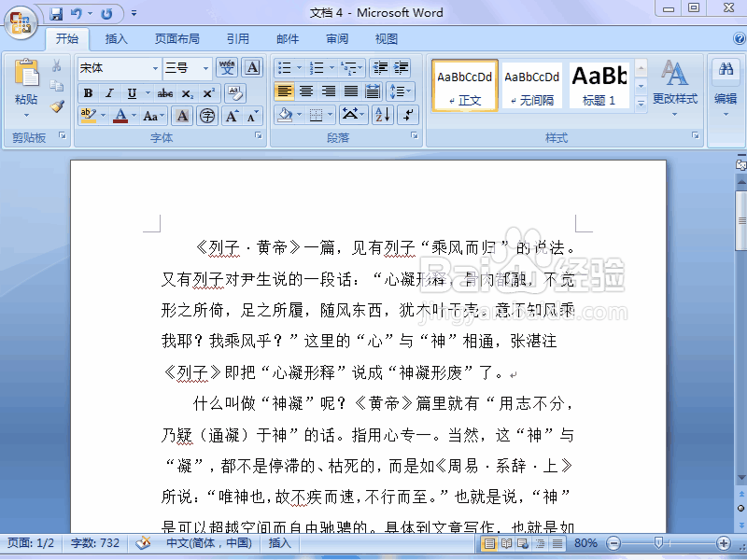Open the 宋体 font family dropdown
The image size is (747, 560).
click(118, 68)
